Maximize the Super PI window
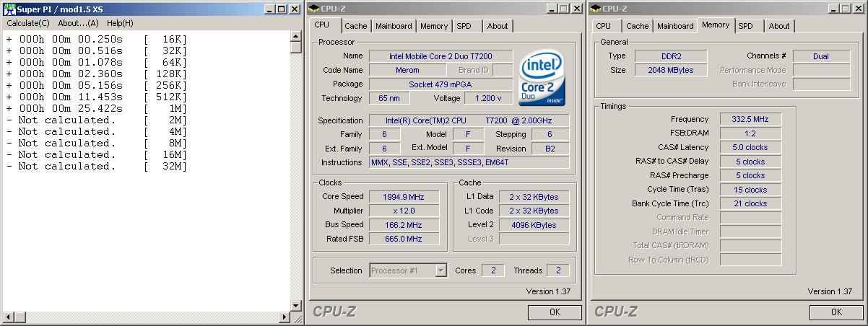The width and height of the screenshot is (868, 326). 281,9
